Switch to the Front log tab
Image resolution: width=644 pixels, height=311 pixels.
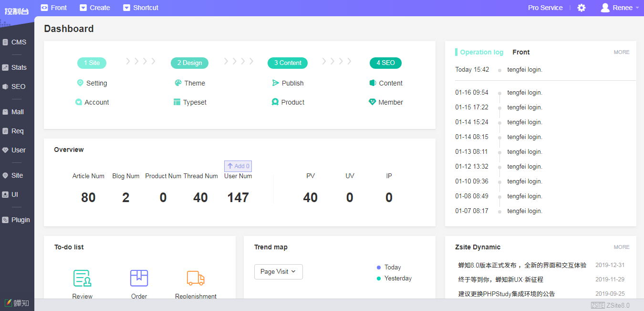[x=521, y=52]
